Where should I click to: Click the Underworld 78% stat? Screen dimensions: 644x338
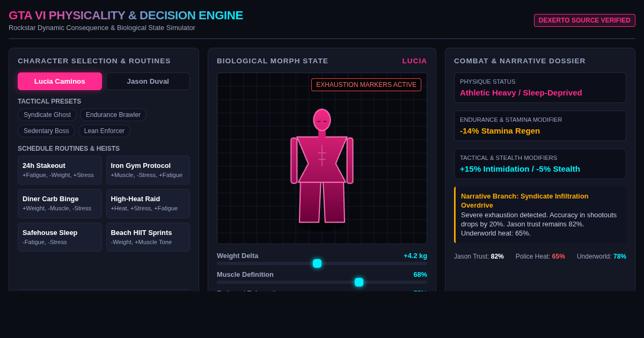coord(602,256)
